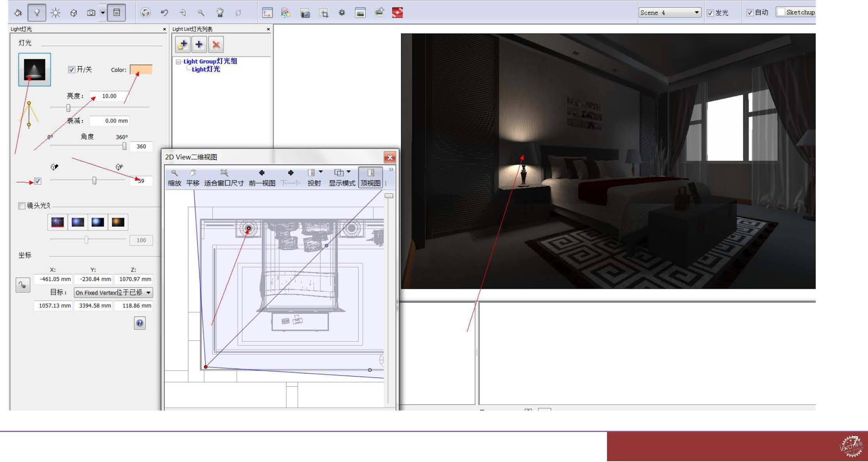The width and height of the screenshot is (868, 462).
Task: Open the sun settings tool
Action: coord(55,12)
